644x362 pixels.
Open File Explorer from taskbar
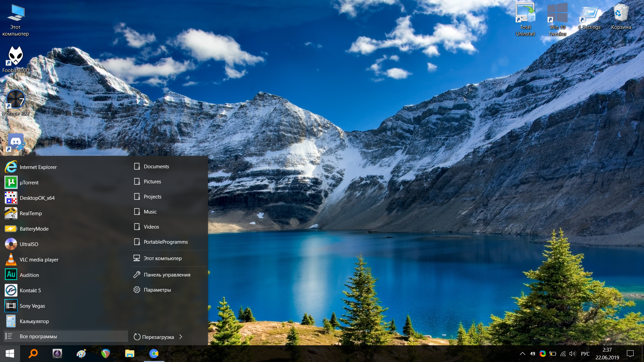(129, 354)
